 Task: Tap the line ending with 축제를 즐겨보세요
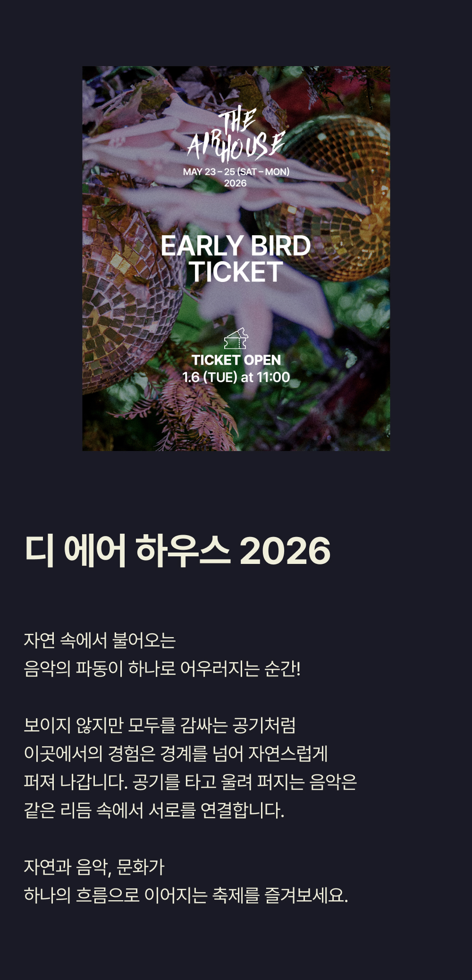click(185, 895)
